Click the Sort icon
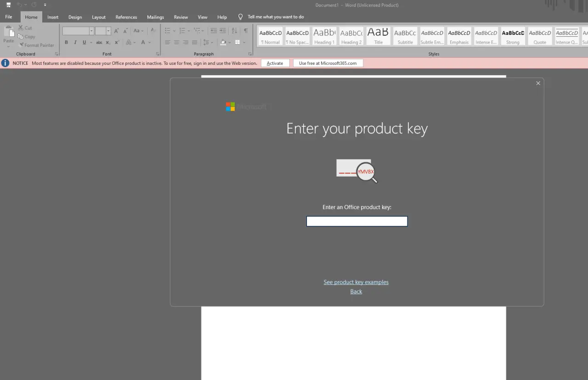 (234, 31)
